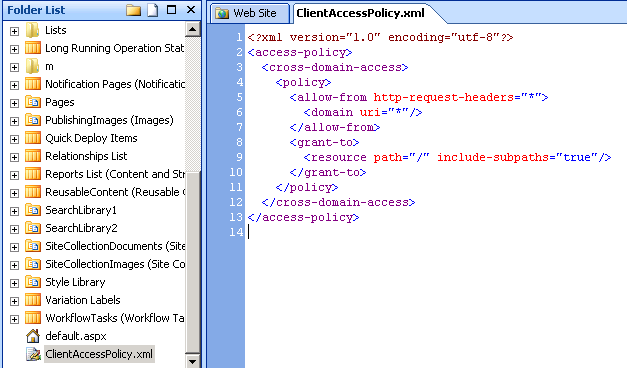
Task: Click the Reports List icon
Action: (32, 174)
